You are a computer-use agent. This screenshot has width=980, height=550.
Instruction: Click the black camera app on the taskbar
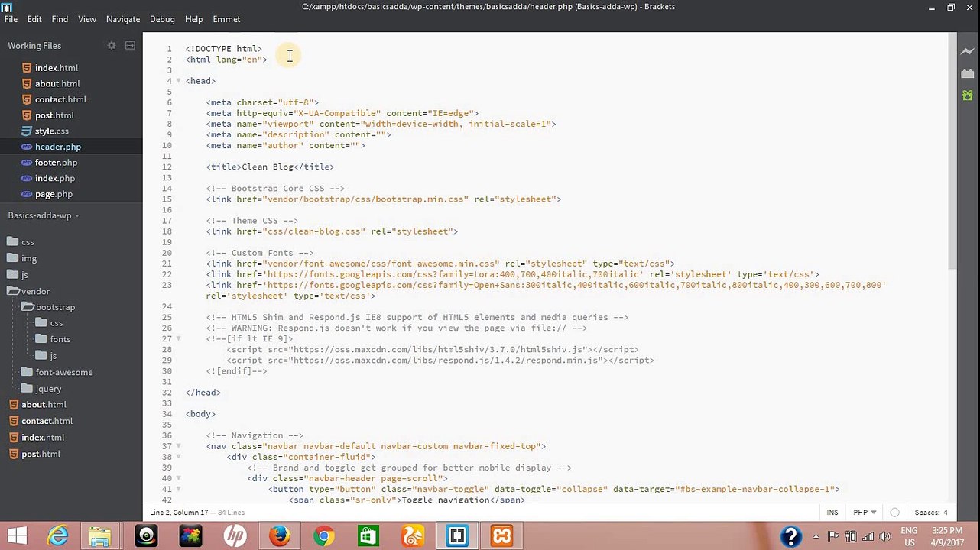click(x=146, y=536)
